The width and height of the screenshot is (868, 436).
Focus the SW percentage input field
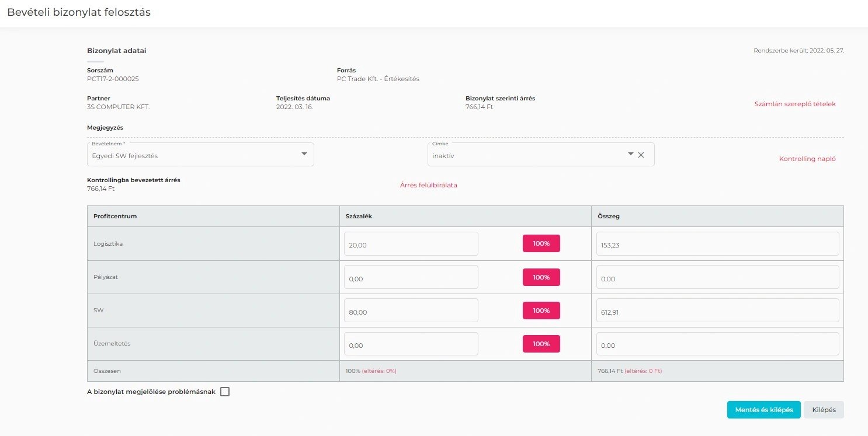click(x=411, y=311)
